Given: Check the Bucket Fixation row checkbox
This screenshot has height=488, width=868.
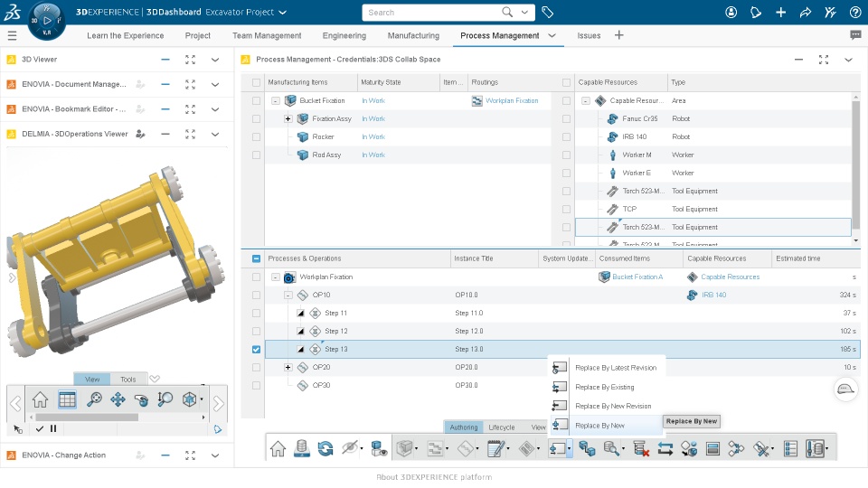Looking at the screenshot, I should pos(256,100).
